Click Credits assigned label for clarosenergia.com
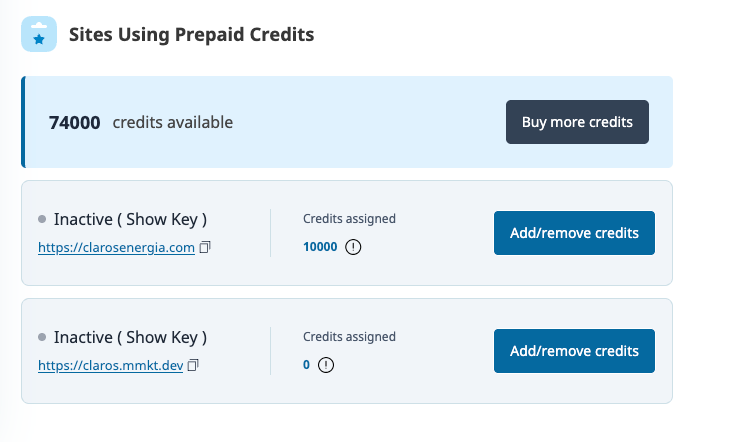Viewport: 738px width, 442px height. (349, 218)
